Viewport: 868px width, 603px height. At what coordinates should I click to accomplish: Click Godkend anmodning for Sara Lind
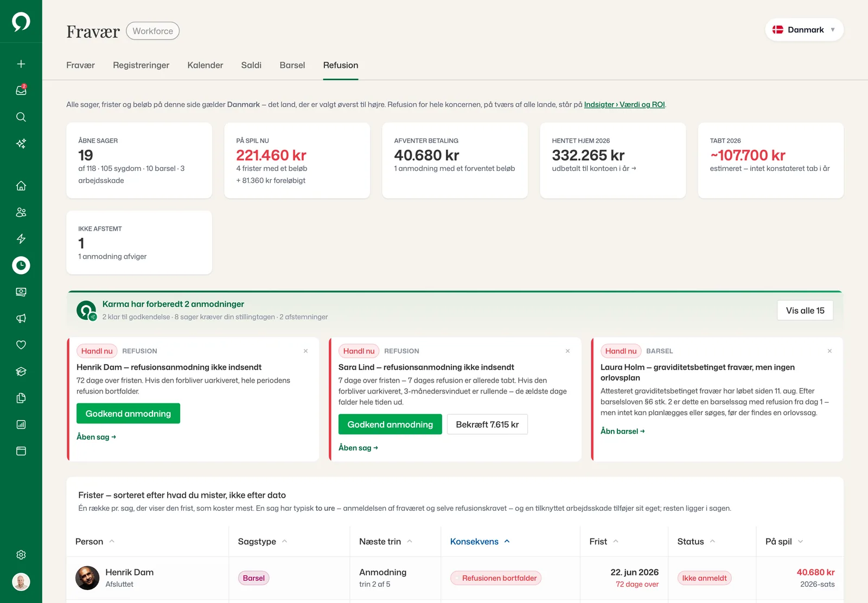tap(390, 424)
